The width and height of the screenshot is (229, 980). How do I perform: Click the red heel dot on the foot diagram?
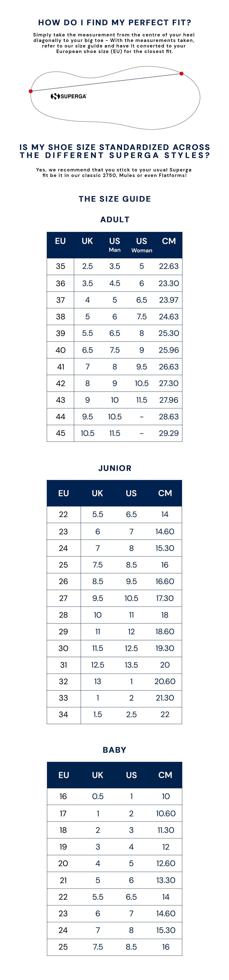[x=31, y=91]
